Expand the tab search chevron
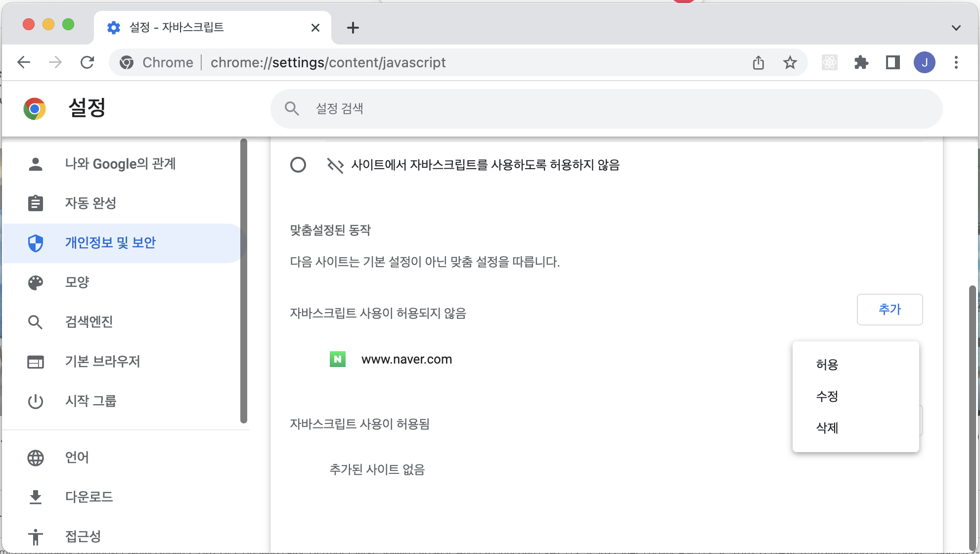This screenshot has height=554, width=980. click(x=956, y=28)
